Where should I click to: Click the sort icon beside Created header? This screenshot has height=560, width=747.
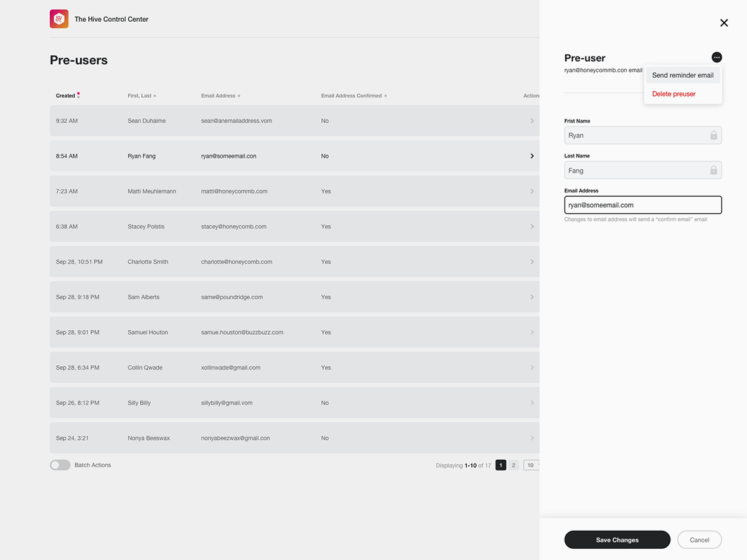click(78, 96)
